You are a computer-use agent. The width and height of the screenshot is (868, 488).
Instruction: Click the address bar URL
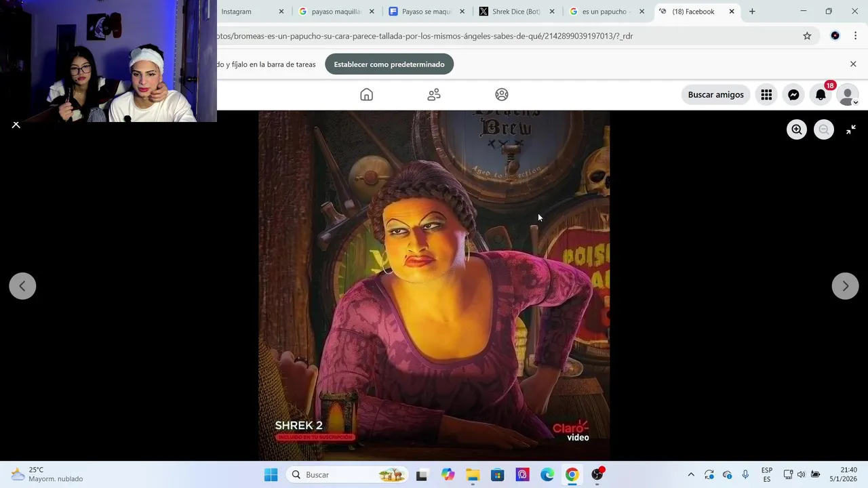(x=425, y=36)
